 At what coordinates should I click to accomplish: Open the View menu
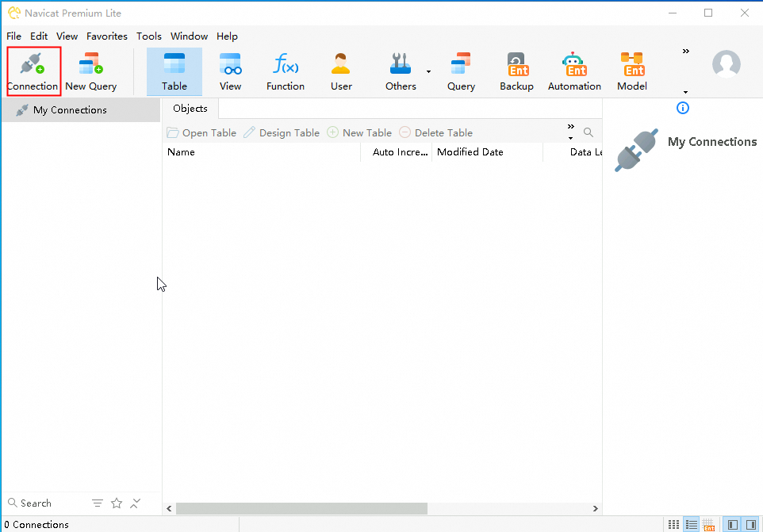[x=67, y=36]
